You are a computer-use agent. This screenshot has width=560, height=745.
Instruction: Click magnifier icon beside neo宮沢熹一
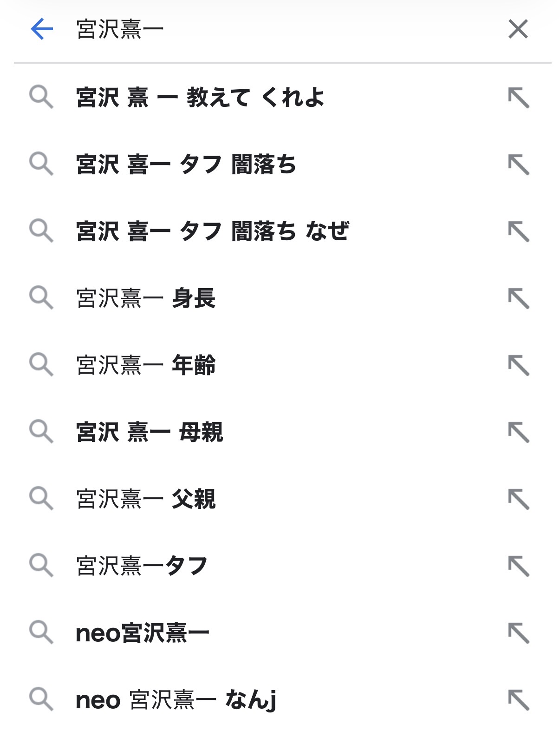pyautogui.click(x=41, y=632)
